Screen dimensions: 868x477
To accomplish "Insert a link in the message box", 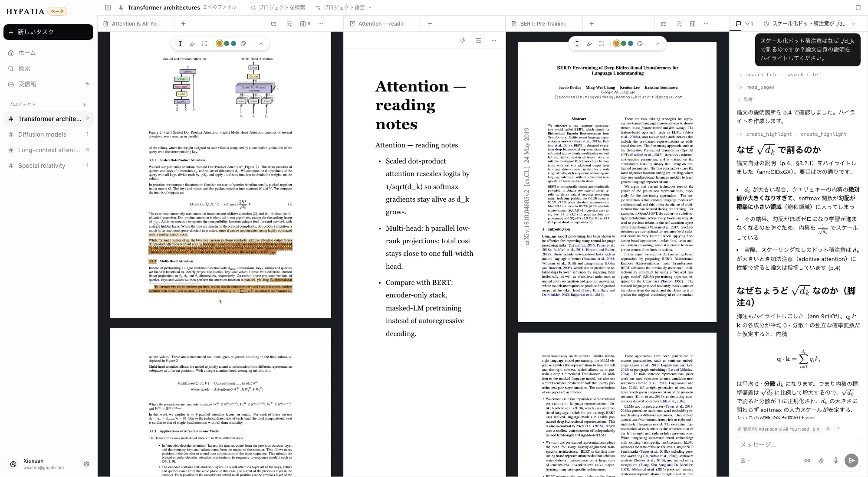I will (x=807, y=461).
